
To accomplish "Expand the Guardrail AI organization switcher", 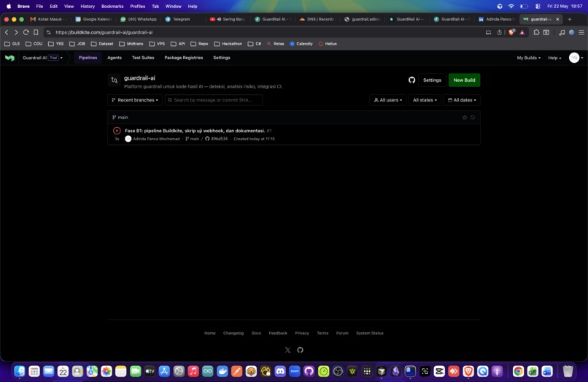I will coord(42,58).
